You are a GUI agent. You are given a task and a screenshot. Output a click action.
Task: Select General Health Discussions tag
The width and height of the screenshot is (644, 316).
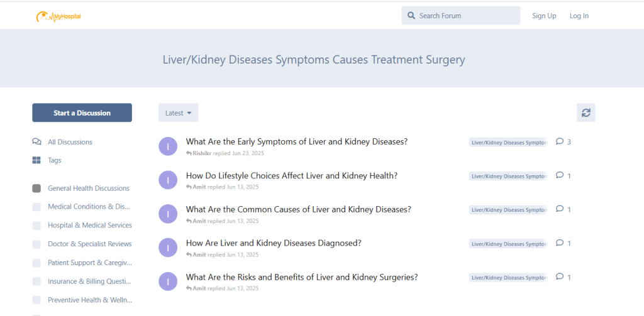pos(88,188)
